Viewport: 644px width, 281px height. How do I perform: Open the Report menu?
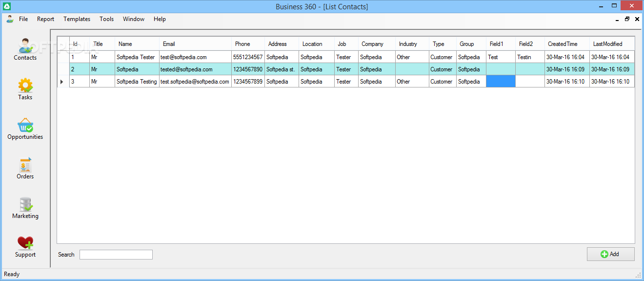click(46, 19)
